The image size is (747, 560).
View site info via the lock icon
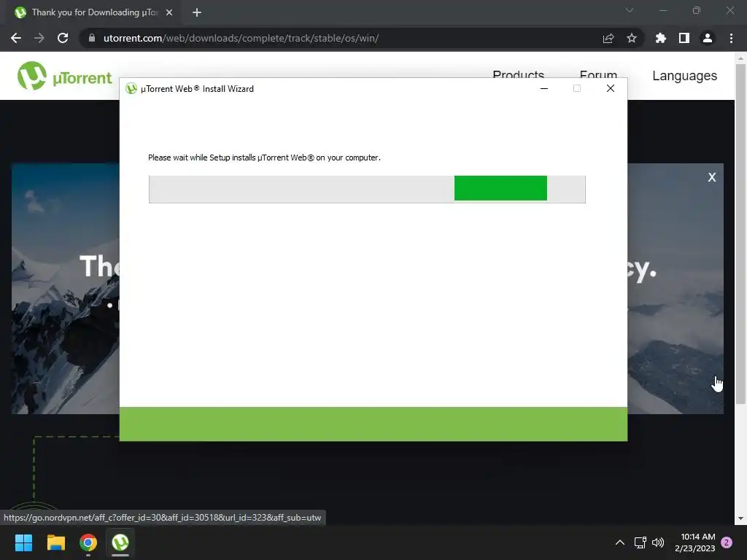pyautogui.click(x=92, y=38)
